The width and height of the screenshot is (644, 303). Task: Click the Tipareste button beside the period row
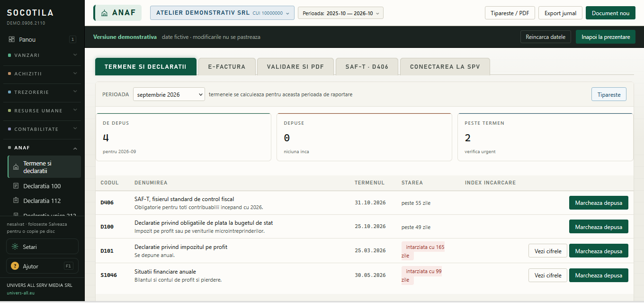[x=609, y=94]
